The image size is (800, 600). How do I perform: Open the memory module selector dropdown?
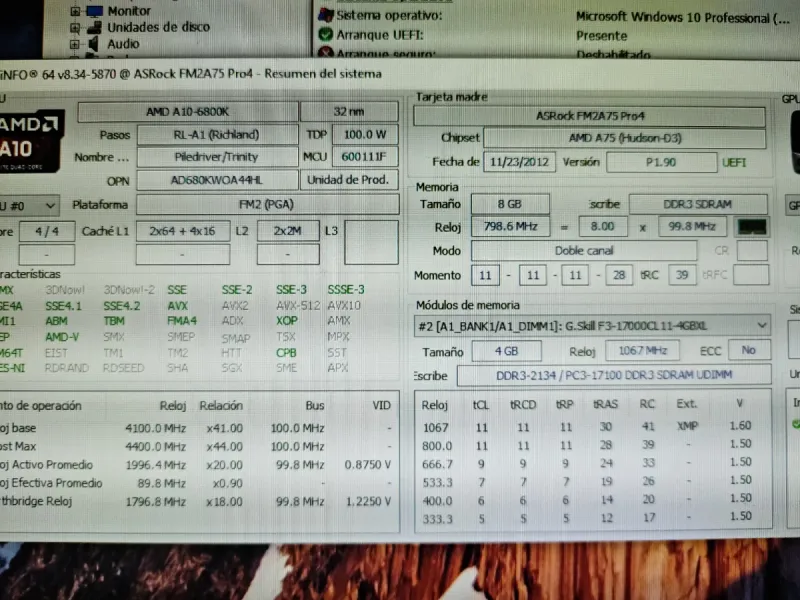592,326
